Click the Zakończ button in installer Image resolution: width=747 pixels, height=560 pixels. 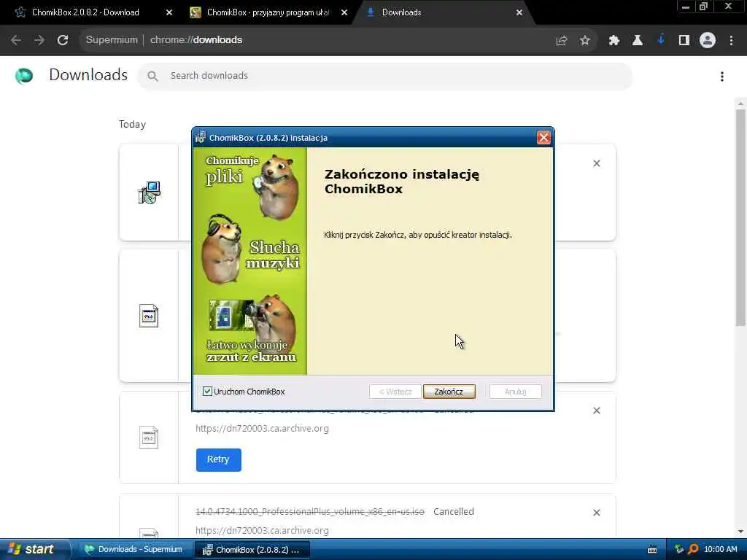(449, 392)
